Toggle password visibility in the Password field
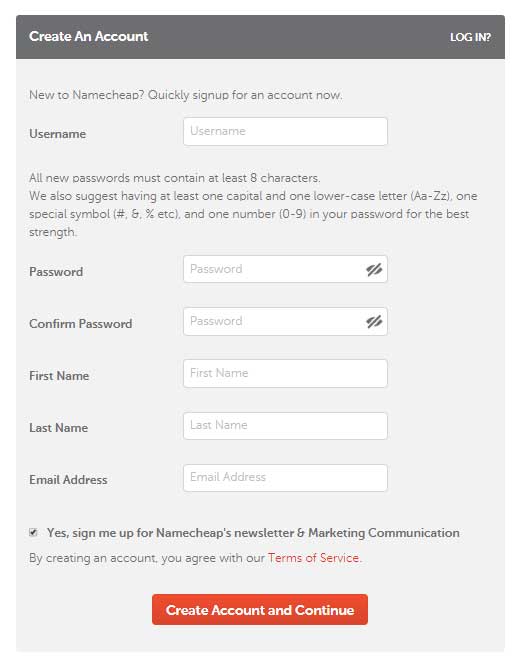Screen dimensions: 520x672 point(374,270)
